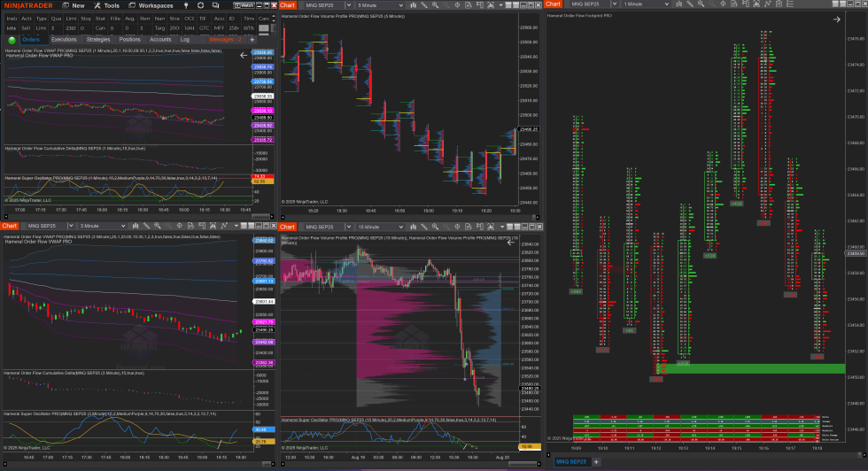
Task: Open instrument dropdown arrow in 3 Minute chart
Action: tap(70, 226)
